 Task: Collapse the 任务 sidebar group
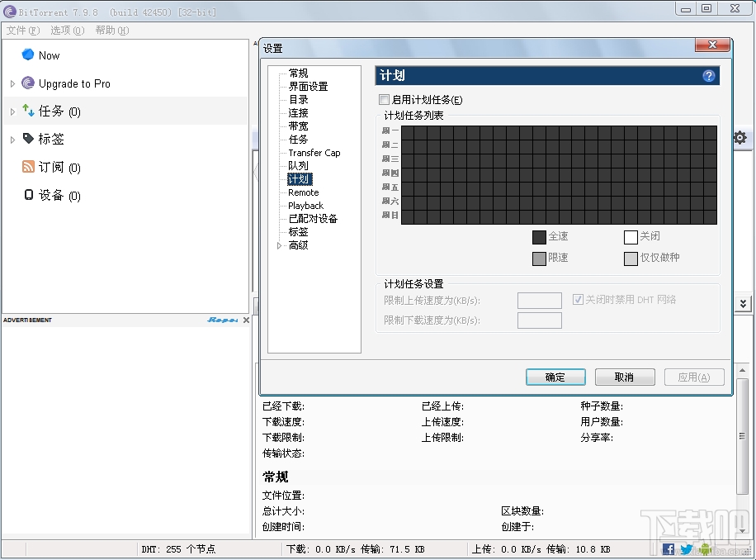click(13, 111)
